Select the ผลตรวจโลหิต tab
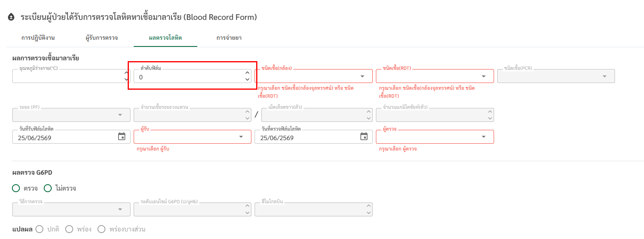Image resolution: width=644 pixels, height=239 pixels. (x=165, y=38)
